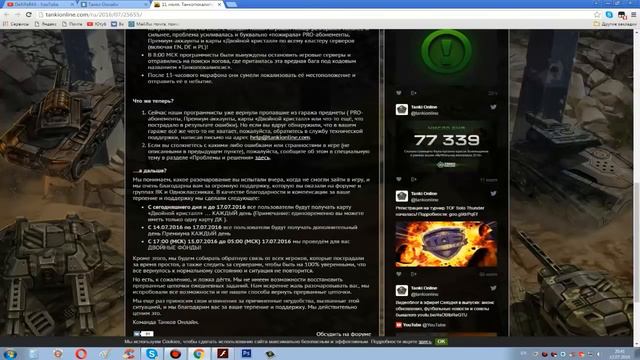Like the 77 339 tweet (heart icon)
The width and height of the screenshot is (640, 360).
point(399,179)
